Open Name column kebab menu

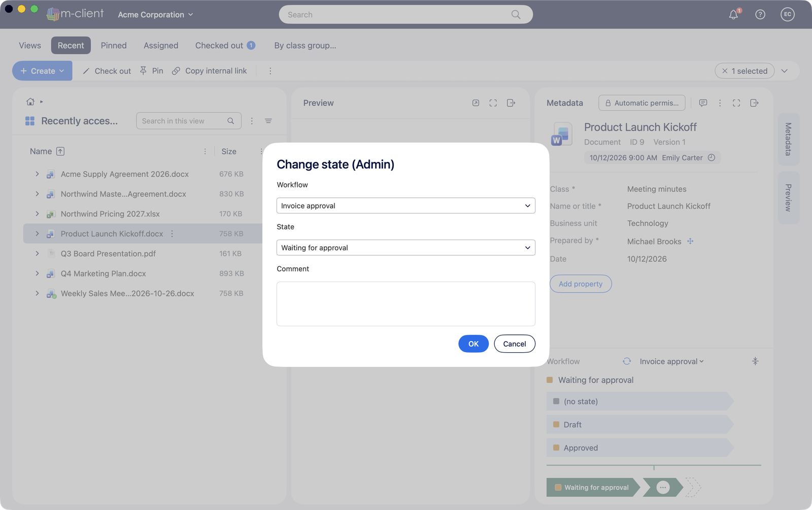(205, 151)
